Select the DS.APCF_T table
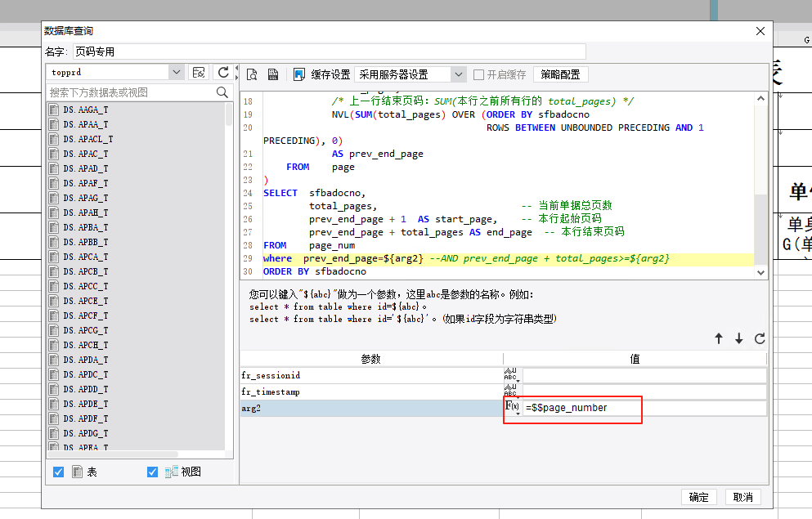Viewport: 812px width, 519px height. click(85, 315)
